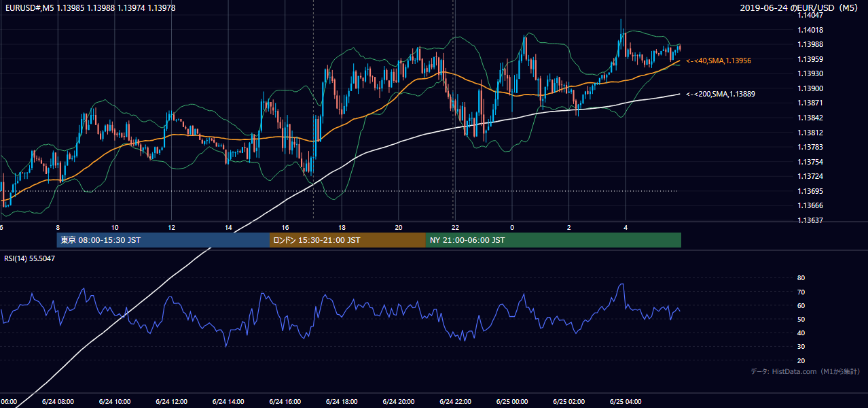
Task: Click price axis label 1.13695
Action: (810, 191)
